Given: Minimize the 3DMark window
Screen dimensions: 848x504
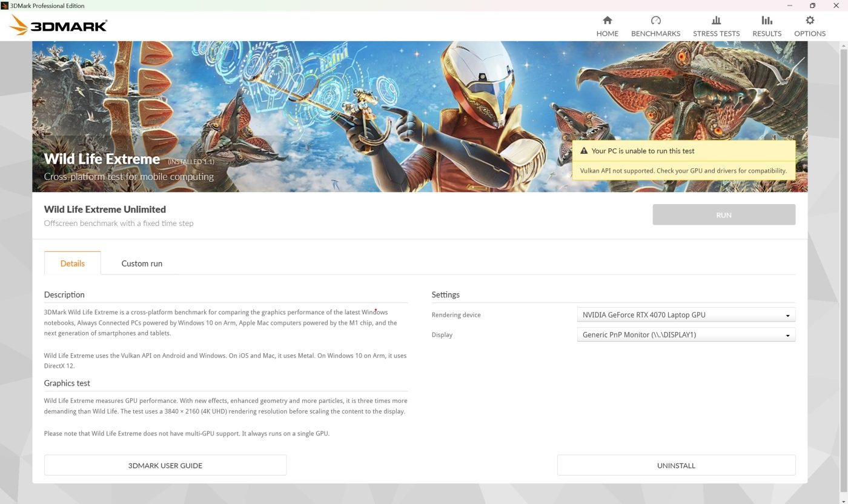Looking at the screenshot, I should tap(789, 5).
